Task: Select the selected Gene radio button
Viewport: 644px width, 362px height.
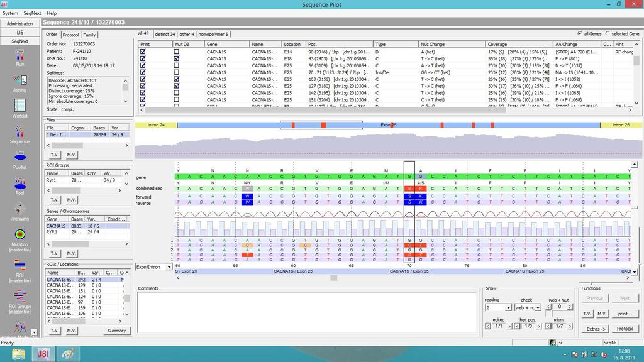Action: 608,34
